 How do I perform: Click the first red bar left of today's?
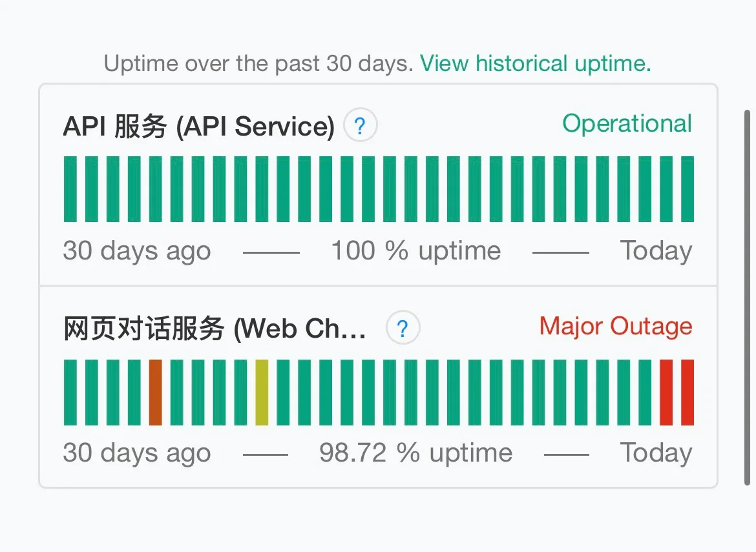(x=666, y=393)
